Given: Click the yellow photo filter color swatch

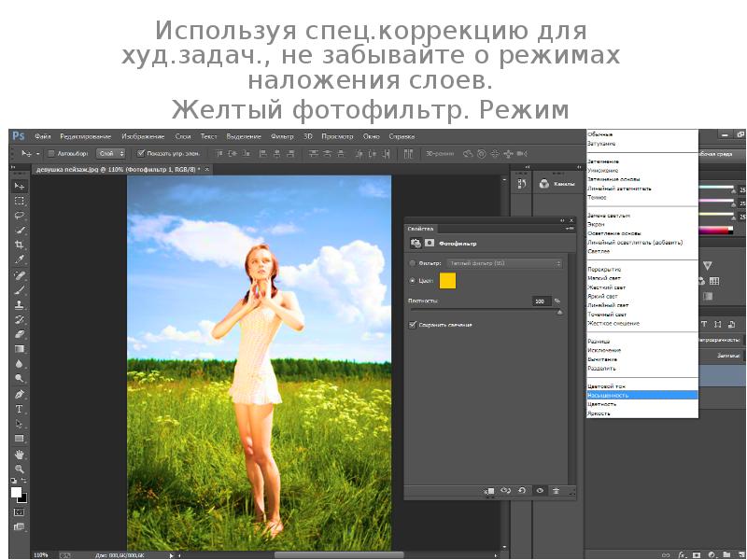Looking at the screenshot, I should (447, 280).
